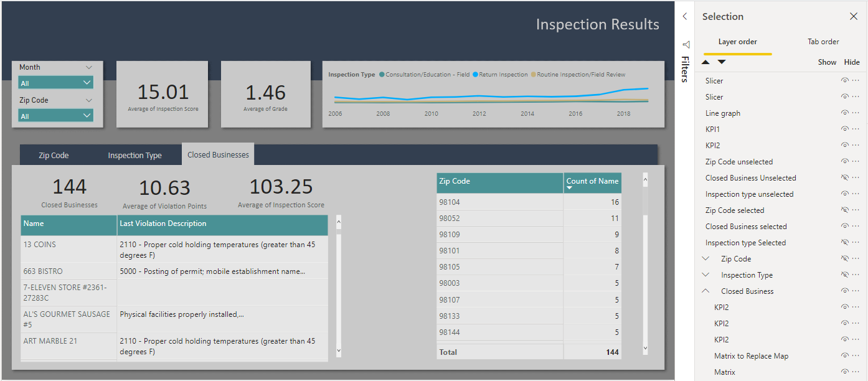Open more options for the first Slicer layer
Screen dimensions: 868x381
pyautogui.click(x=856, y=80)
